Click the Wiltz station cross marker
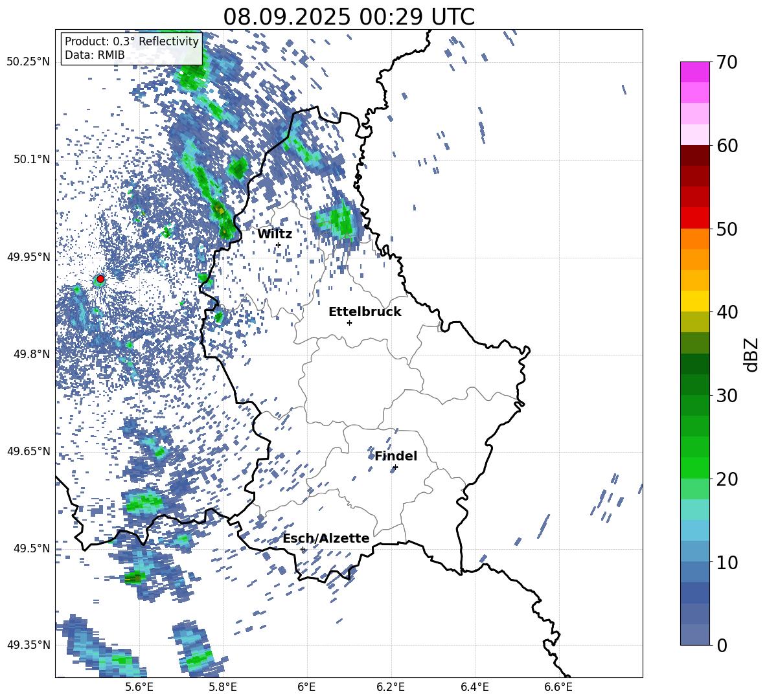 (279, 245)
